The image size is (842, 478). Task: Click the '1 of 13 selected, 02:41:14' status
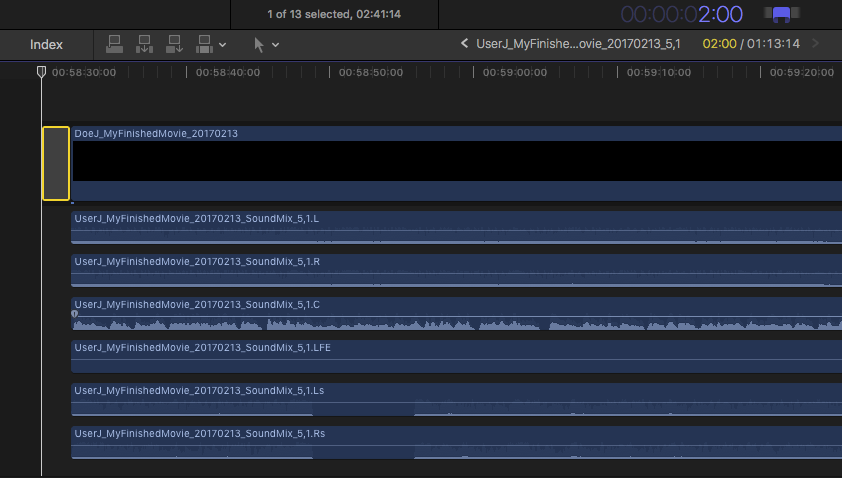coord(334,15)
